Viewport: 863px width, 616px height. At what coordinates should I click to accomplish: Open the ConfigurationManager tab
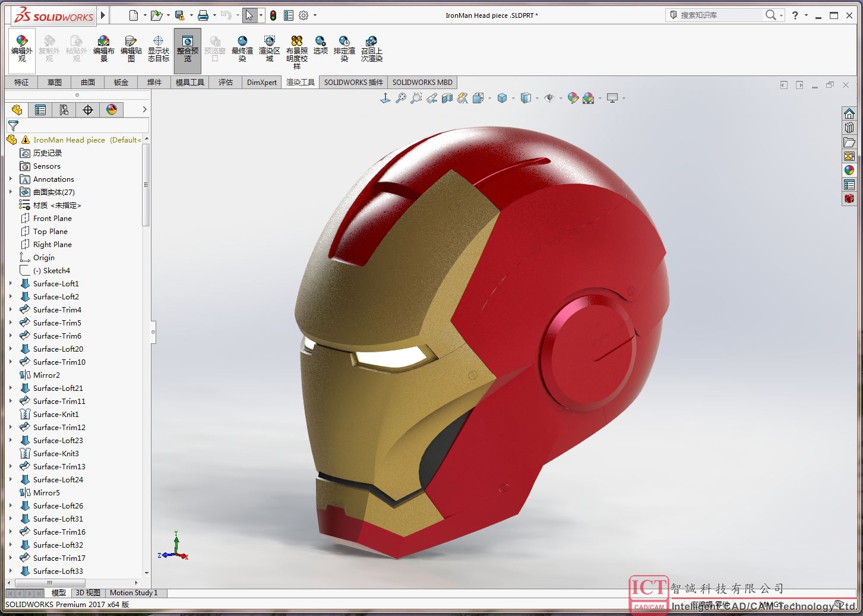[x=64, y=110]
